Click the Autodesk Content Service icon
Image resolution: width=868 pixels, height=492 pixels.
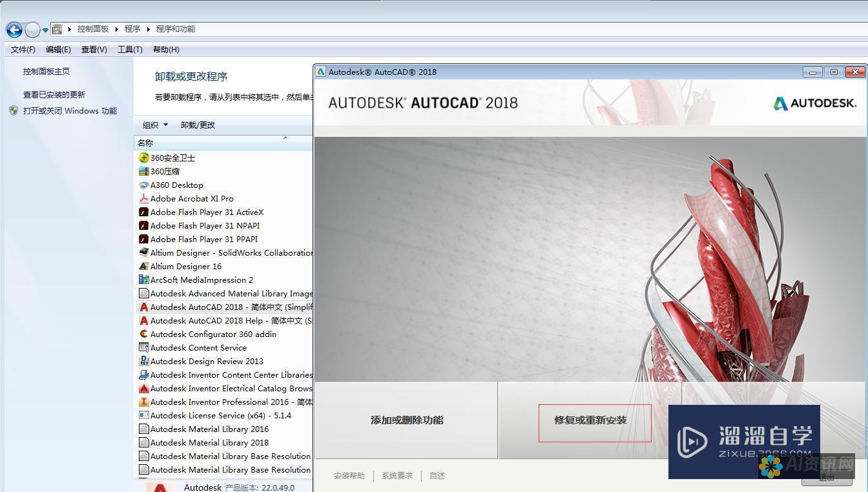[x=143, y=347]
